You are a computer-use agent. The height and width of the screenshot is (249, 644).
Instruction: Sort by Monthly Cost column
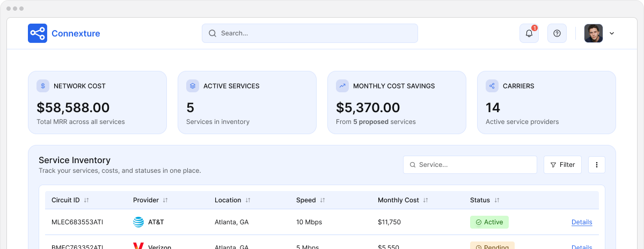[x=426, y=200]
